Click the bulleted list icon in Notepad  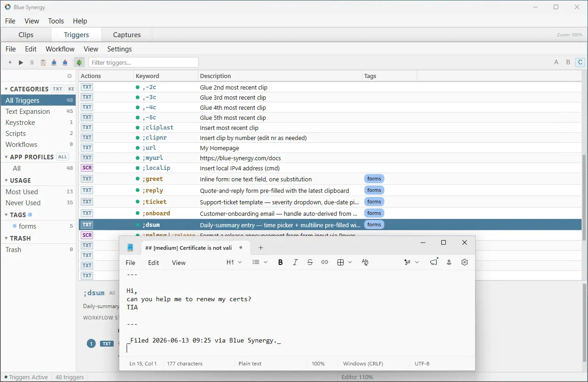coord(256,262)
